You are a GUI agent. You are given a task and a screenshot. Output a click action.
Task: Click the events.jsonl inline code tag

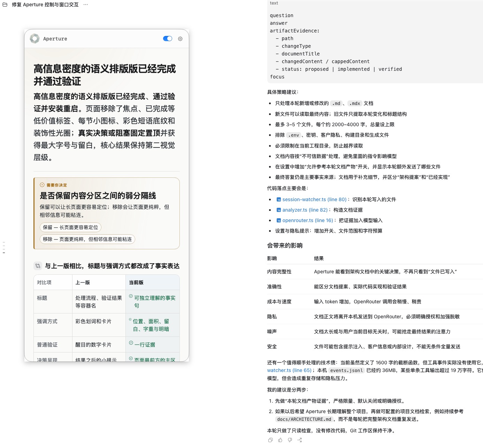(x=346, y=371)
